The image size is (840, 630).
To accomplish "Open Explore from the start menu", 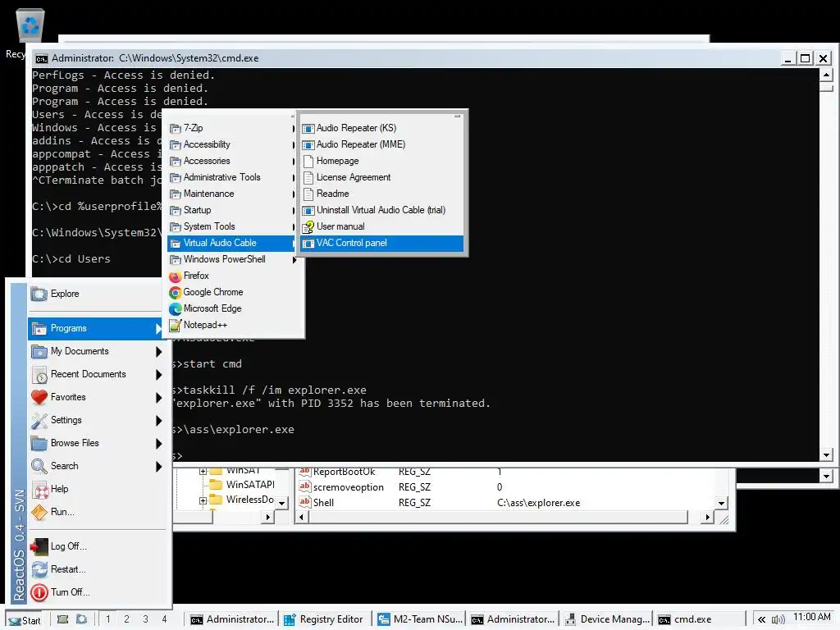I will [x=97, y=294].
